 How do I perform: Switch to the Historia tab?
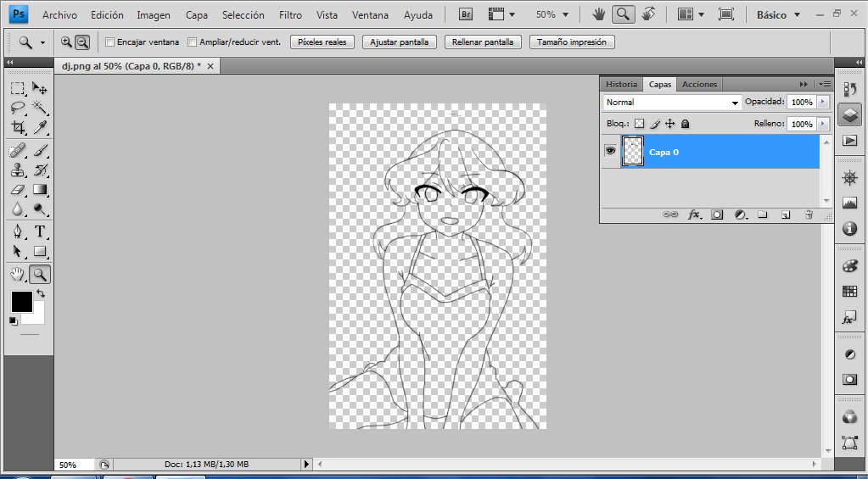pyautogui.click(x=621, y=84)
